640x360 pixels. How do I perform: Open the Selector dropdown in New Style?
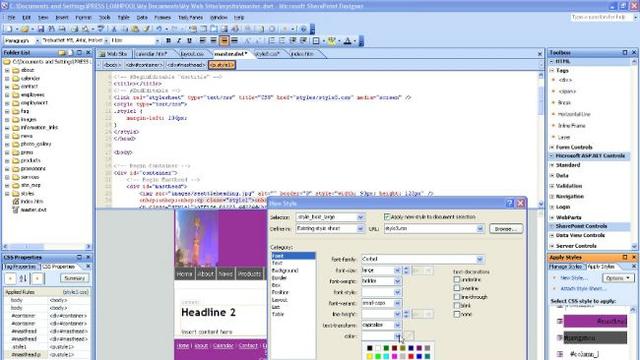360,217
